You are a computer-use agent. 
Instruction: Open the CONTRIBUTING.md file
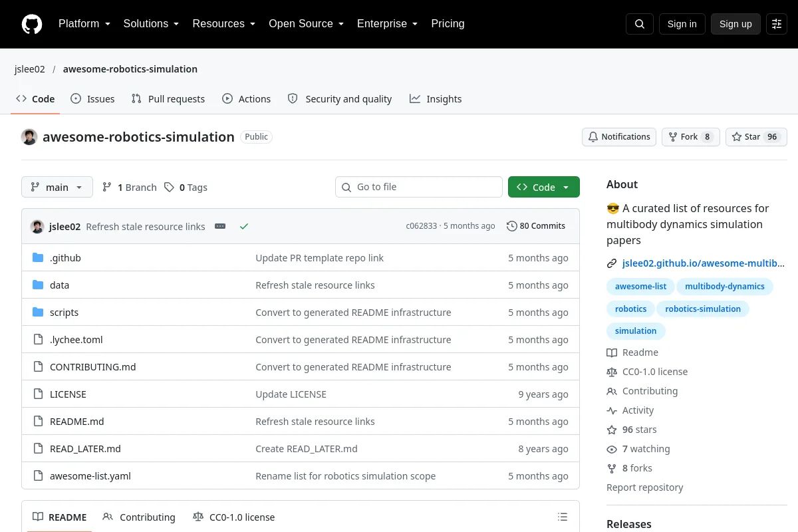(92, 366)
